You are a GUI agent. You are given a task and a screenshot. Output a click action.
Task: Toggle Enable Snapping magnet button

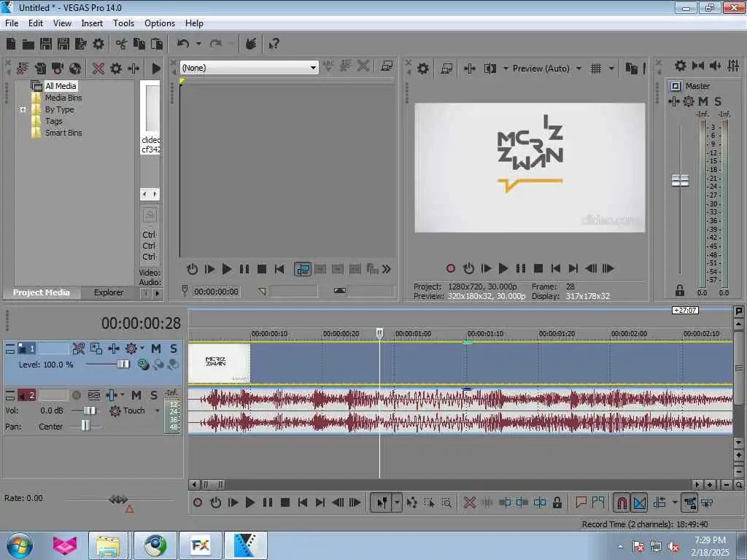click(x=622, y=502)
